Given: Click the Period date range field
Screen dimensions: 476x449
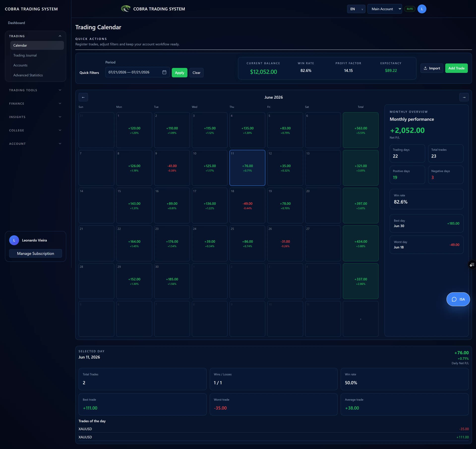Looking at the screenshot, I should click(x=137, y=72).
